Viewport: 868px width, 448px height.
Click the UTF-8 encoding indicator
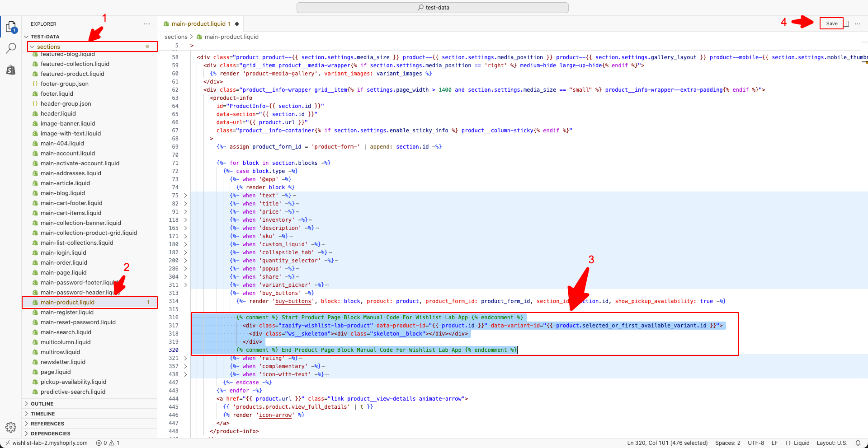tap(756, 443)
